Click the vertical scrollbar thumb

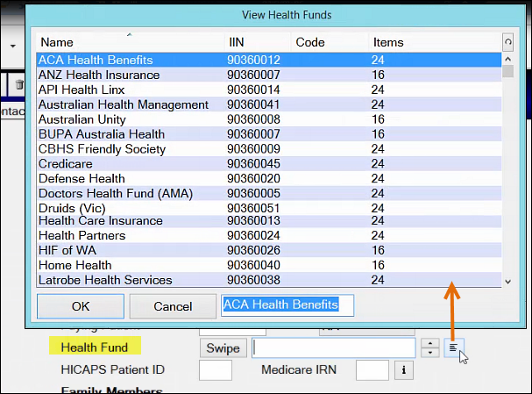[x=508, y=71]
